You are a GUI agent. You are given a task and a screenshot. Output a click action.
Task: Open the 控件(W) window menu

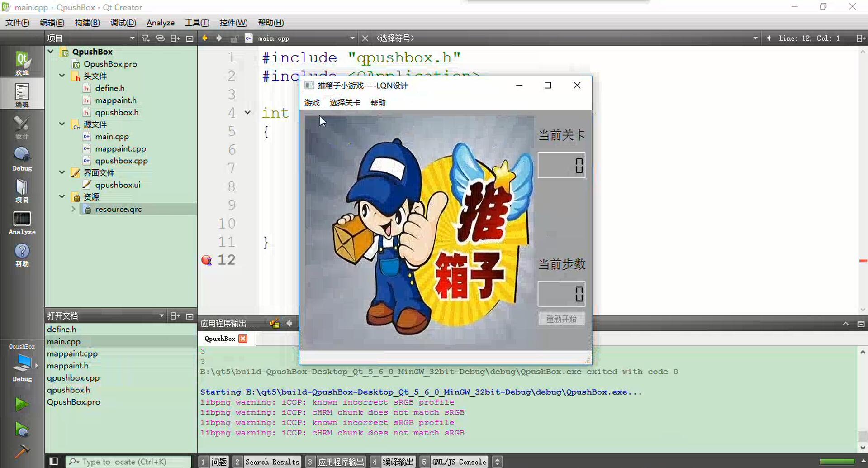[233, 23]
